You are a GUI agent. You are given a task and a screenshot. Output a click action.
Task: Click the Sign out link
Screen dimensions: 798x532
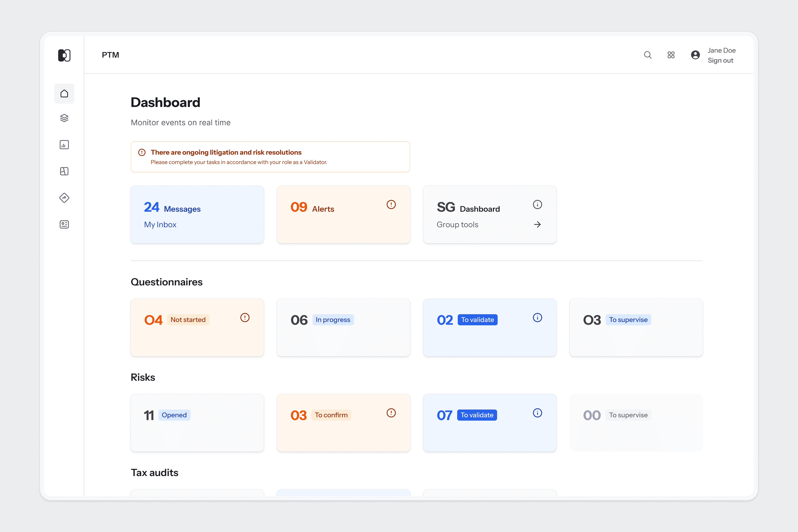(x=720, y=60)
